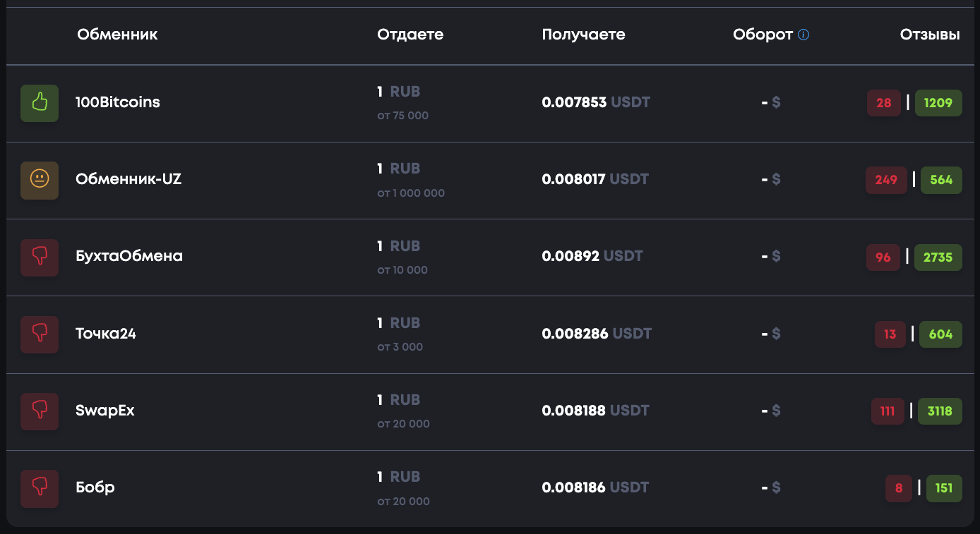980x534 pixels.
Task: Click the thumbs-down icon next to Точка24
Action: [40, 334]
